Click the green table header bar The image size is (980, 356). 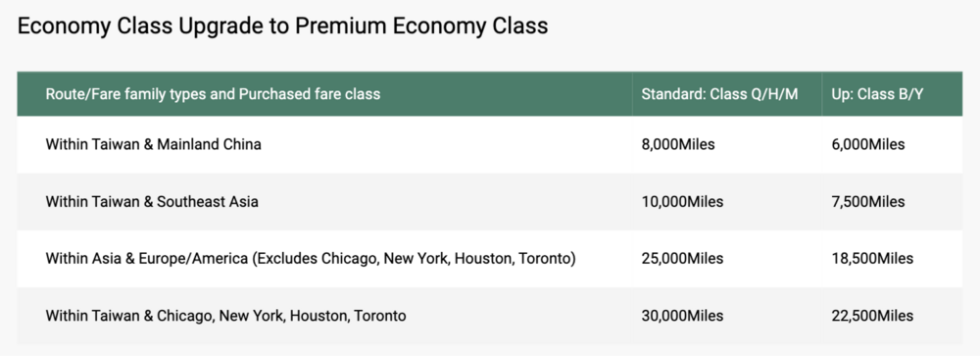tap(489, 94)
